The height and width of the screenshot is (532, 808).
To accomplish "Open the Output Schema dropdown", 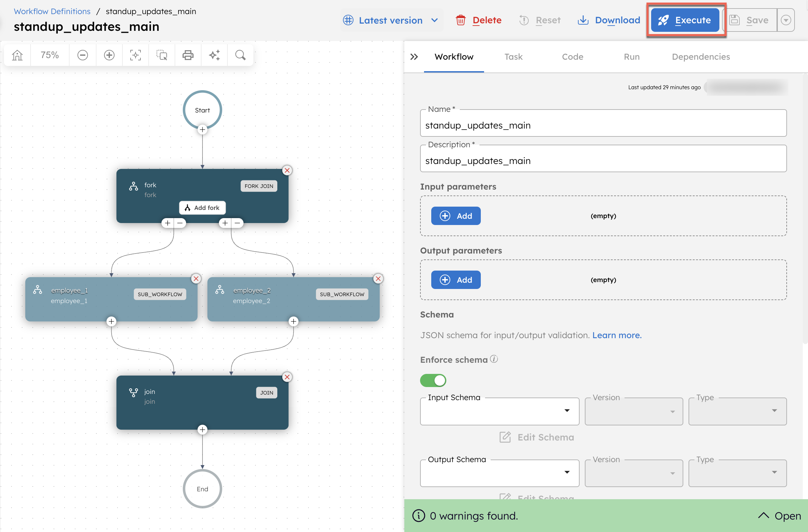I will coord(499,473).
